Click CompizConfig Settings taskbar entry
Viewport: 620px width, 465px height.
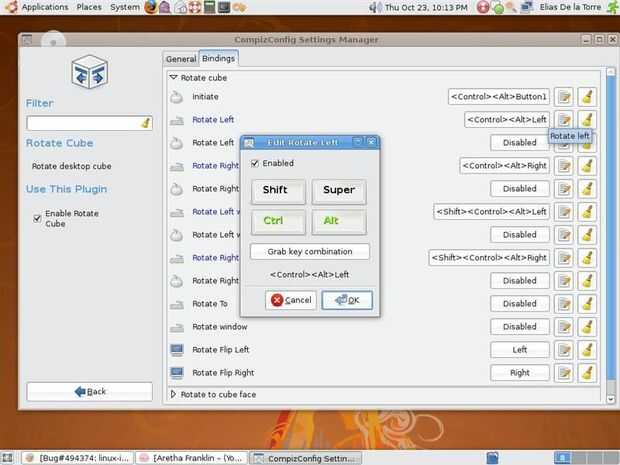click(x=306, y=458)
